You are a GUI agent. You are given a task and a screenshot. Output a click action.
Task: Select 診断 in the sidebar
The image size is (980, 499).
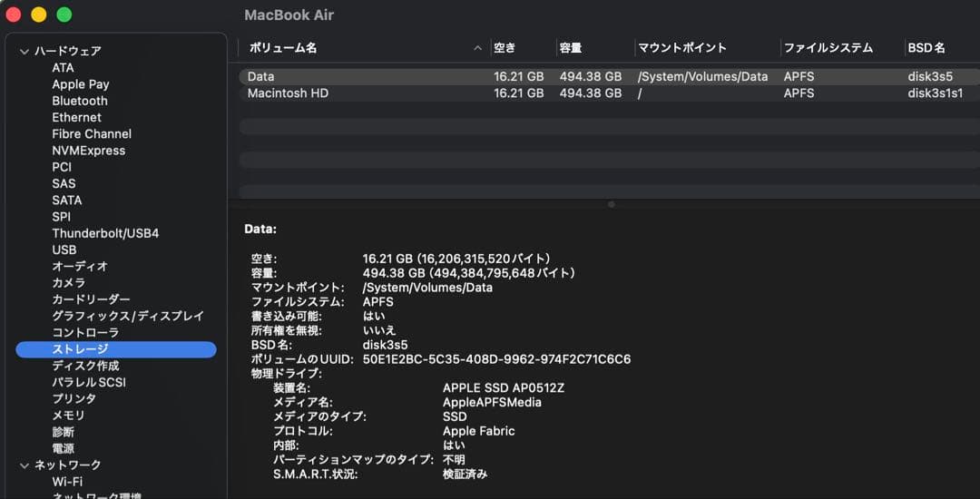click(x=64, y=432)
